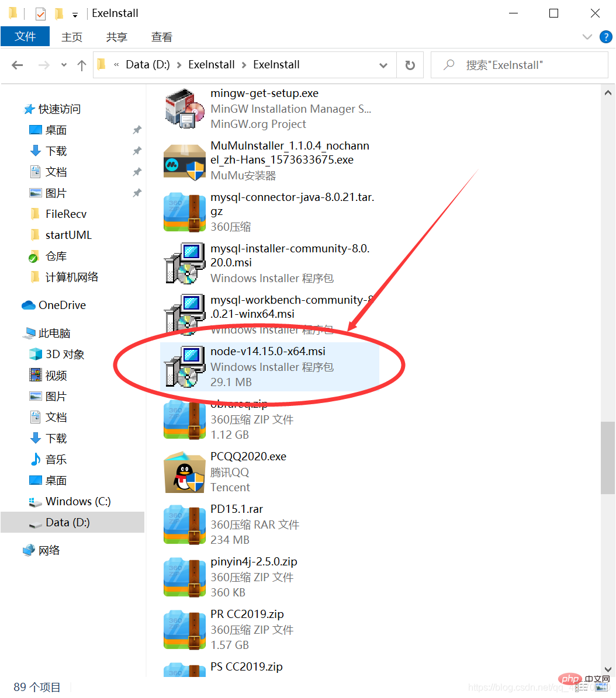Screen dimensions: 616x698
Task: Select the node-v14.15.0-x64.msi icon
Action: pyautogui.click(x=185, y=367)
